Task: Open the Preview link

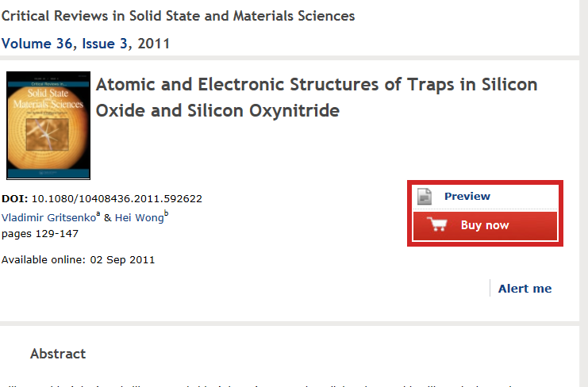Action: point(467,197)
